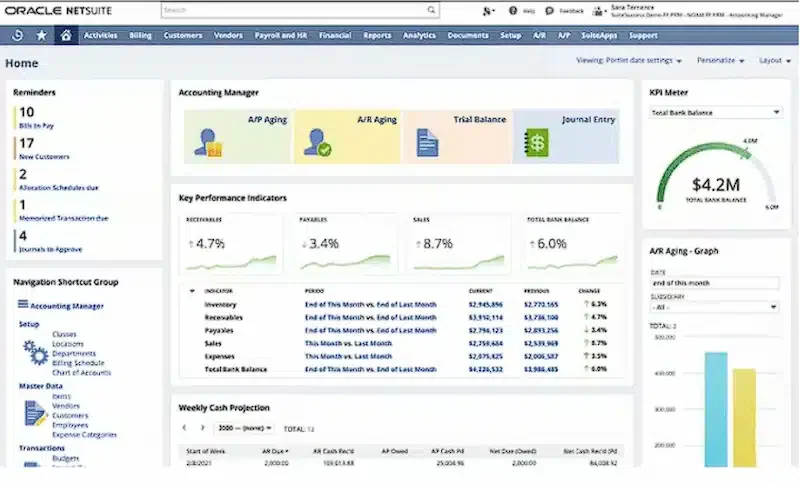
Task: Click the Inventory current value $2,945,896
Action: (x=485, y=304)
